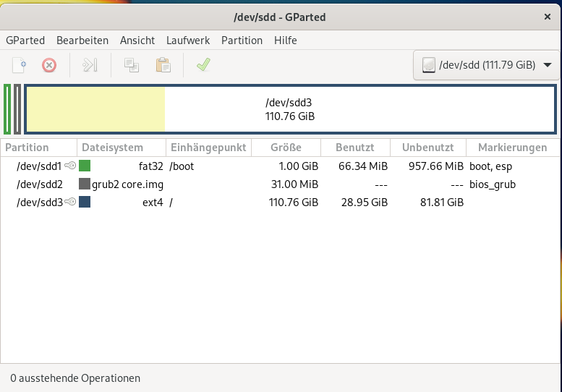This screenshot has height=392, width=562.
Task: Sort by Unbenutzt column header
Action: coord(428,148)
